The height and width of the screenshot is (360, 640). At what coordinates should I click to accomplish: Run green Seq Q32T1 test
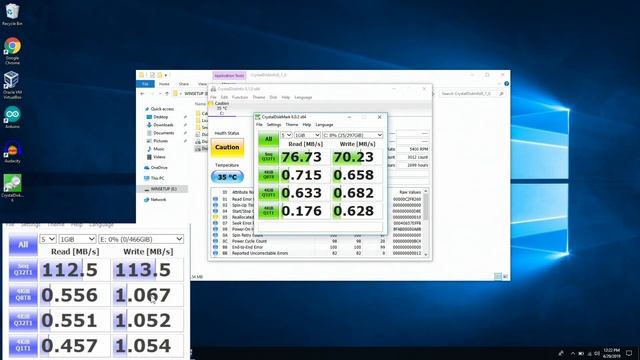[x=268, y=157]
